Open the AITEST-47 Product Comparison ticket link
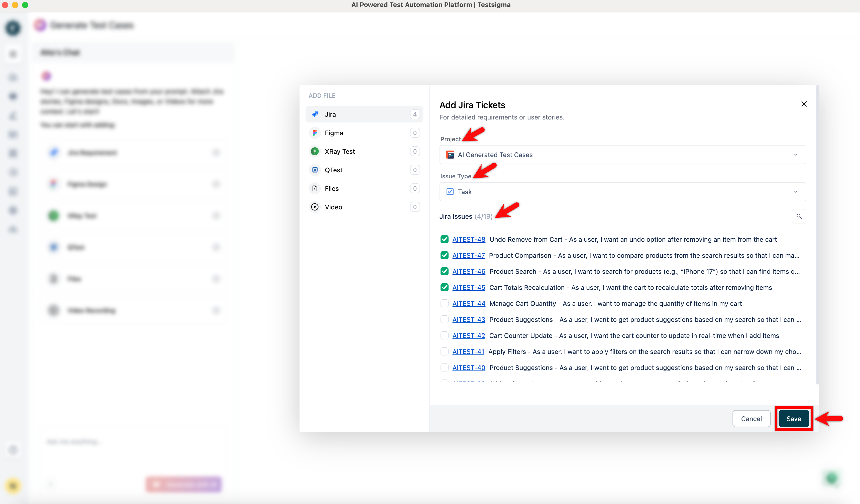This screenshot has width=860, height=504. pos(469,255)
